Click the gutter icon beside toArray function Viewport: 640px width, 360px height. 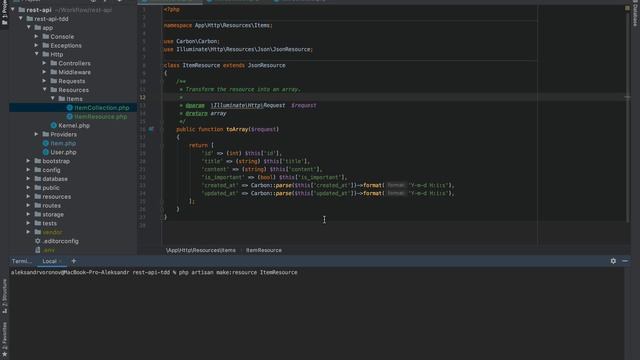click(151, 129)
